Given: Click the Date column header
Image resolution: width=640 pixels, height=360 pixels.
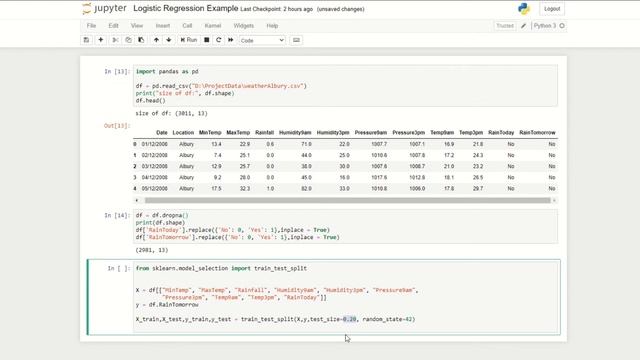Looking at the screenshot, I should (162, 133).
